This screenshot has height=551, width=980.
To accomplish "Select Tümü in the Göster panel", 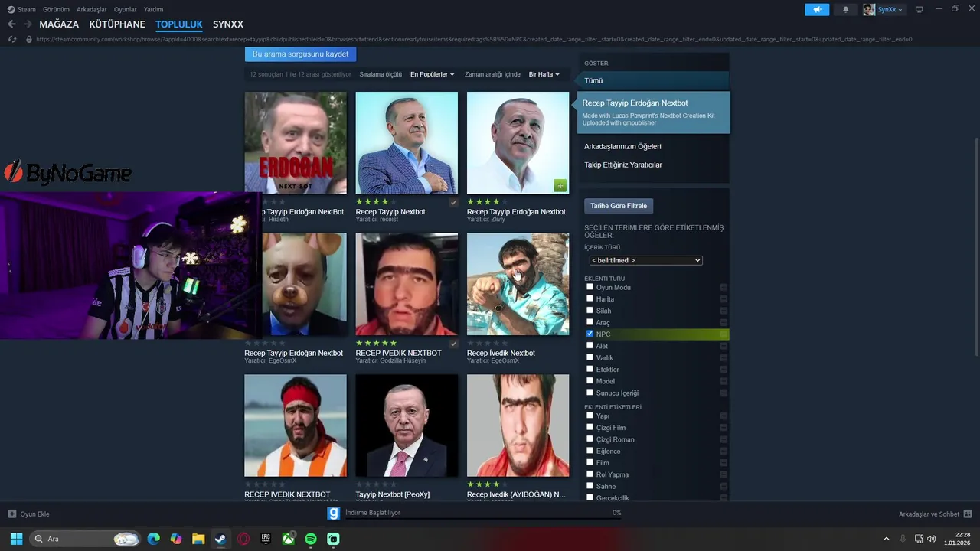I will tap(653, 80).
